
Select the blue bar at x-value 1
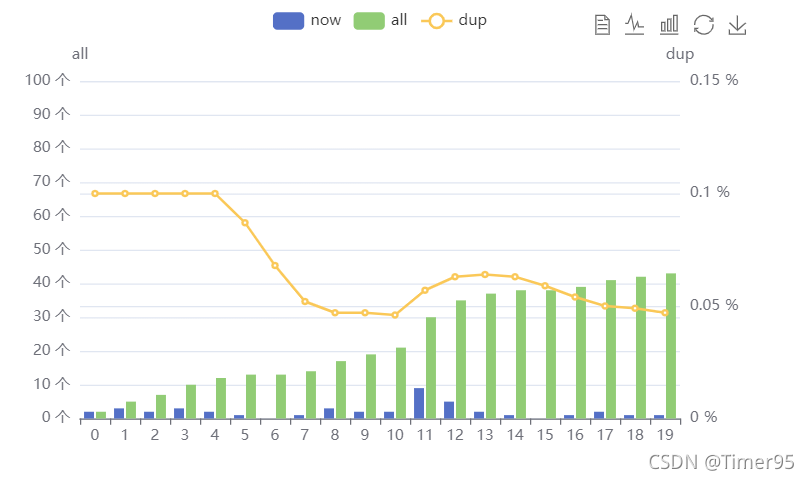pos(119,413)
